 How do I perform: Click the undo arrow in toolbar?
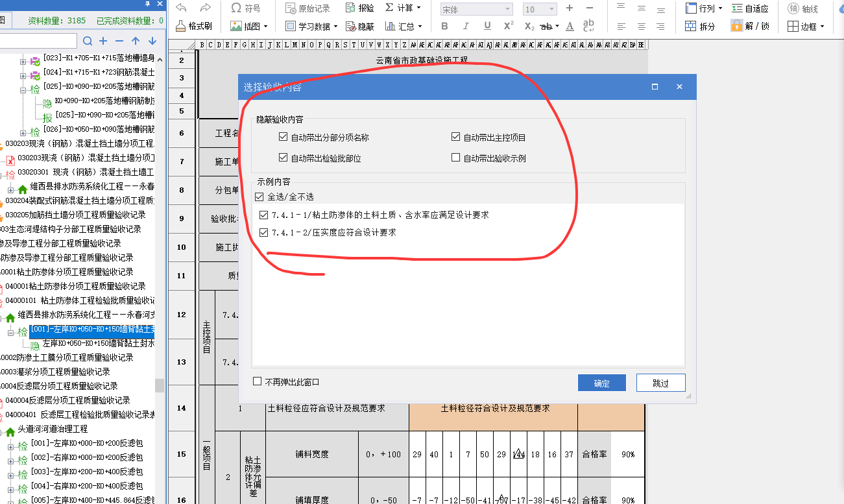pos(182,8)
